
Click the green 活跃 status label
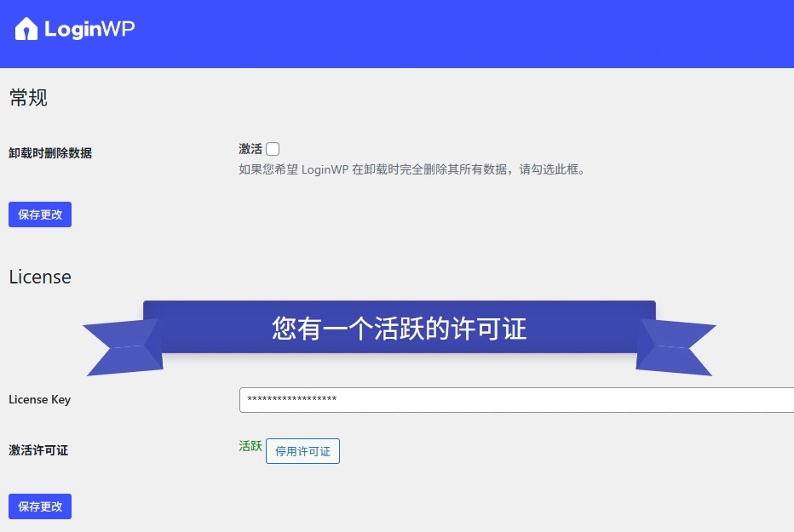tap(250, 446)
